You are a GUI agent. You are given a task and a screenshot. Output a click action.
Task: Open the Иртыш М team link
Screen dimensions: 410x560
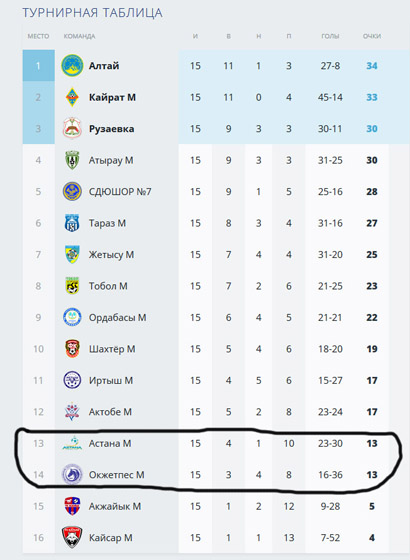click(x=111, y=380)
